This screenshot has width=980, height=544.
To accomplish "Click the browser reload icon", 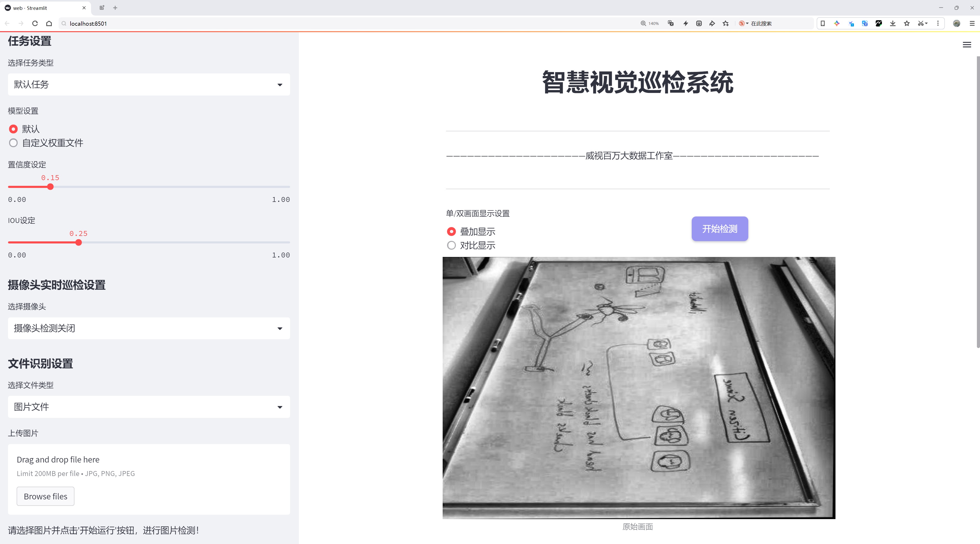I will (x=35, y=24).
